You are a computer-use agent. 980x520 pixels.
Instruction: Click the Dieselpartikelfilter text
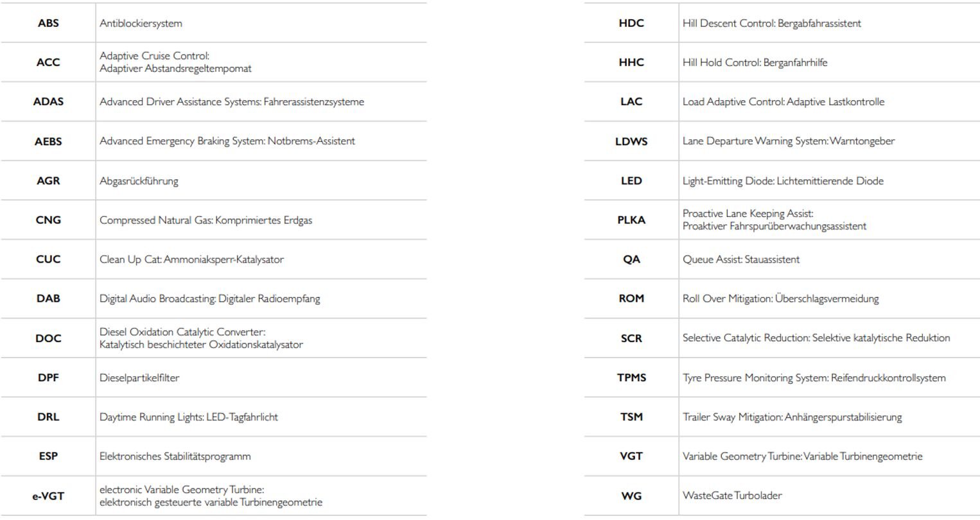click(x=139, y=377)
